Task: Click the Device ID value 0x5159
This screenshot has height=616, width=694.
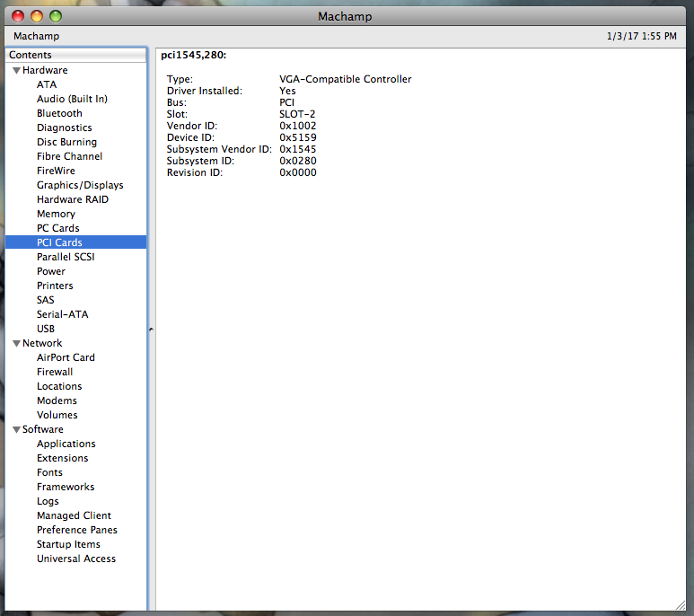Action: click(x=298, y=137)
